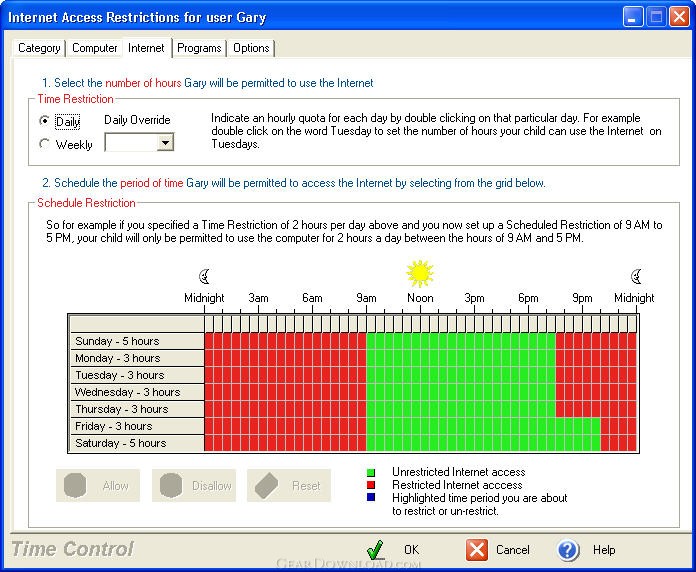Select the Saturday - 5 hours row label
The width and height of the screenshot is (696, 572).
[137, 443]
